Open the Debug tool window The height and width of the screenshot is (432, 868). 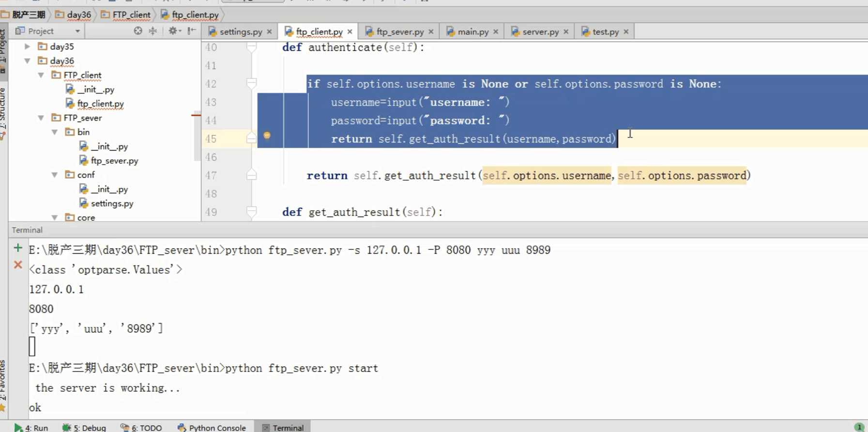(x=84, y=427)
